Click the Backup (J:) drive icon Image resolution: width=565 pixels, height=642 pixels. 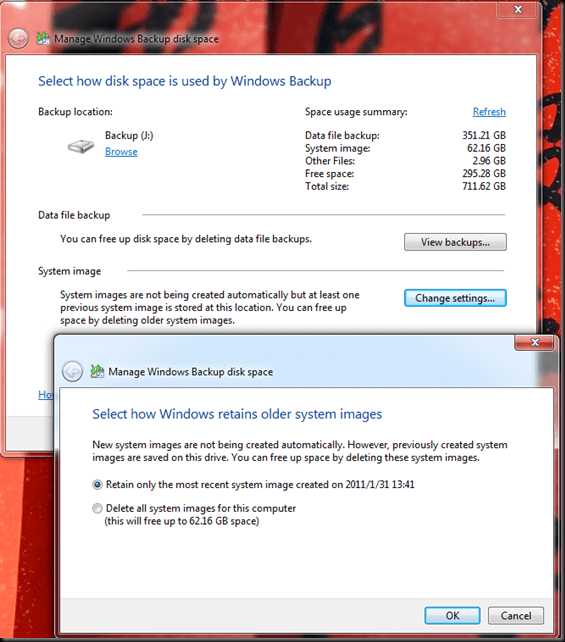click(x=81, y=146)
